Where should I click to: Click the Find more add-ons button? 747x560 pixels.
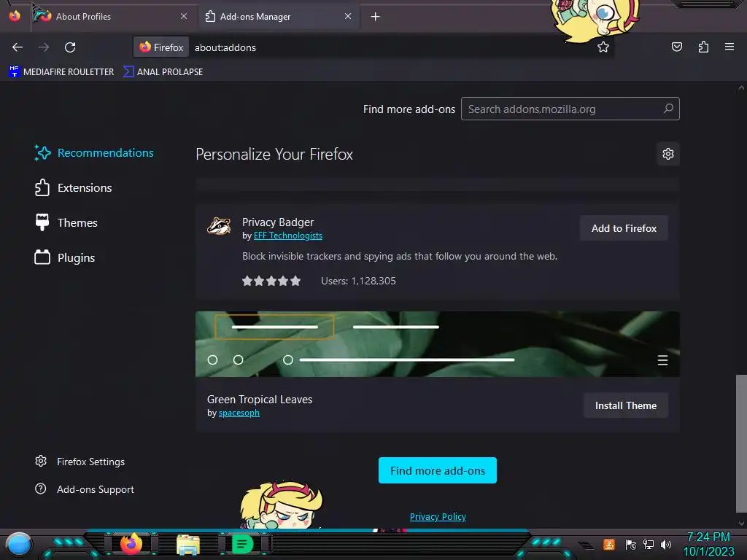(x=438, y=470)
